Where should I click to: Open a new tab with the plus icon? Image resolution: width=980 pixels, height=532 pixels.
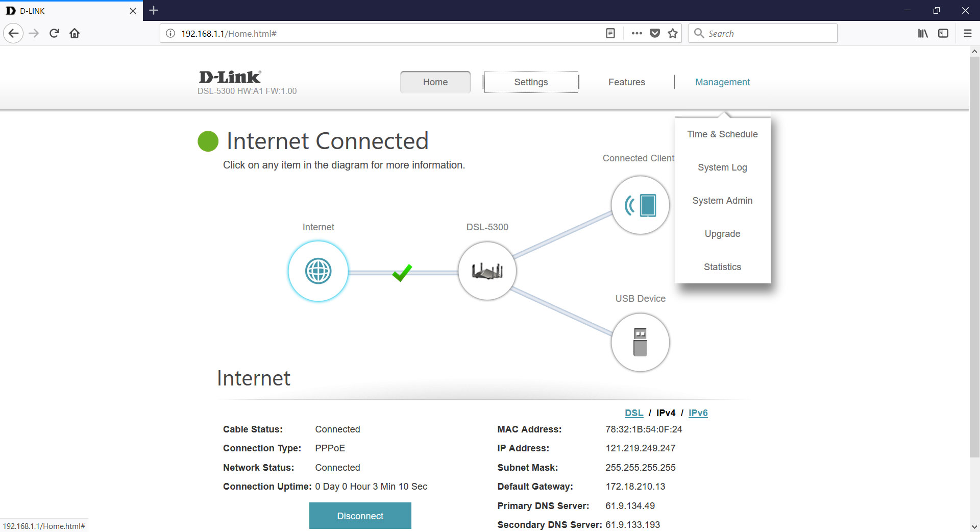154,10
